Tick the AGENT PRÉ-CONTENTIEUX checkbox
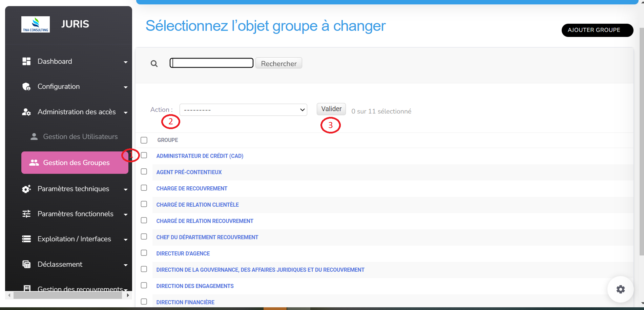Image resolution: width=644 pixels, height=310 pixels. point(144,172)
